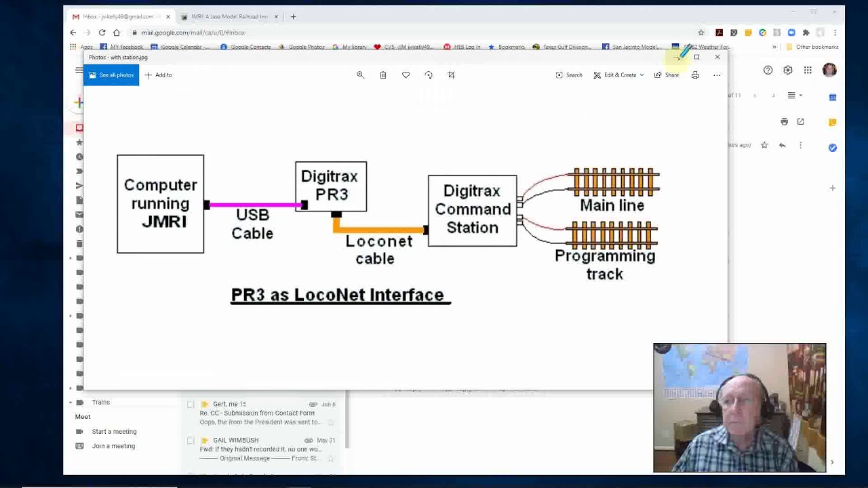Add photo to favorites with heart icon
868x488 pixels.
406,75
